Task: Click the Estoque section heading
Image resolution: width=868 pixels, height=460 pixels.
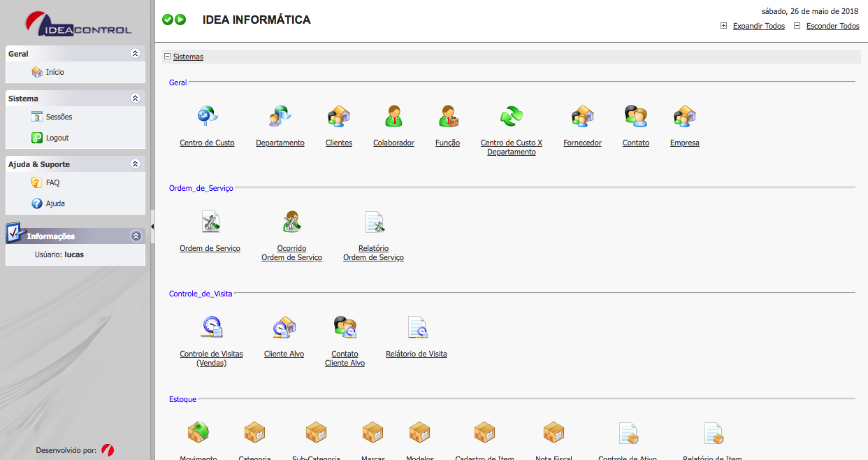Action: pos(183,399)
